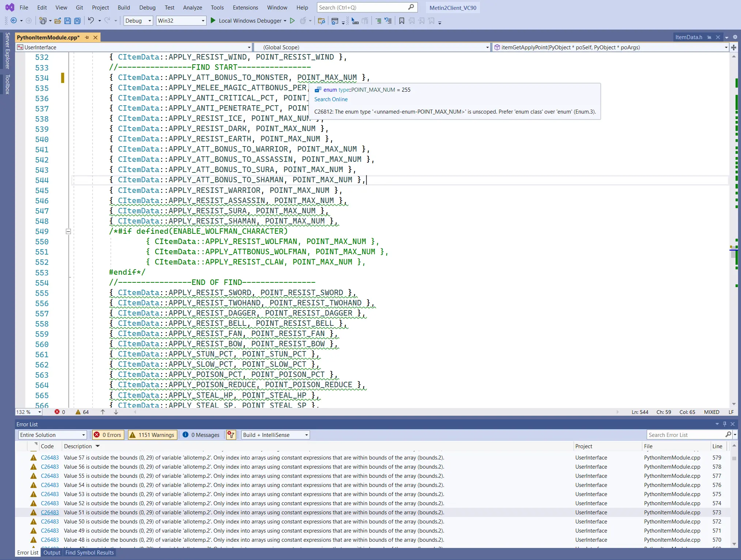
Task: Toggle bookmark on the current line
Action: [402, 21]
